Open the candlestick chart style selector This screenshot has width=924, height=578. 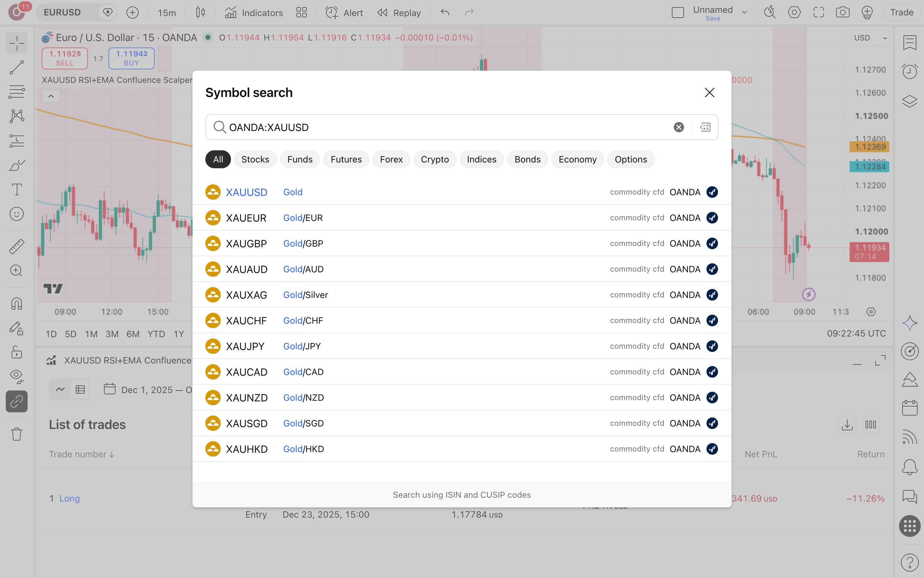(201, 13)
